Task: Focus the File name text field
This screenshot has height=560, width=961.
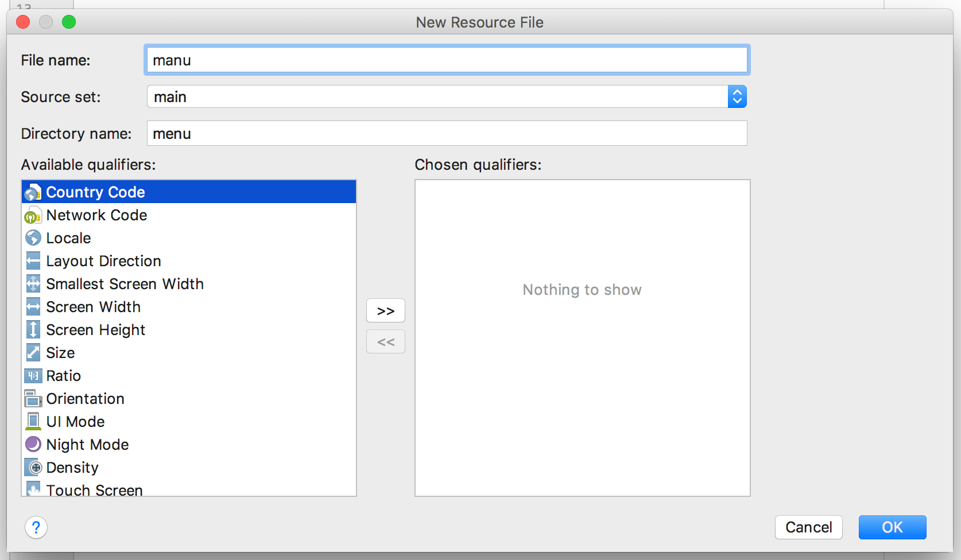Action: [447, 60]
